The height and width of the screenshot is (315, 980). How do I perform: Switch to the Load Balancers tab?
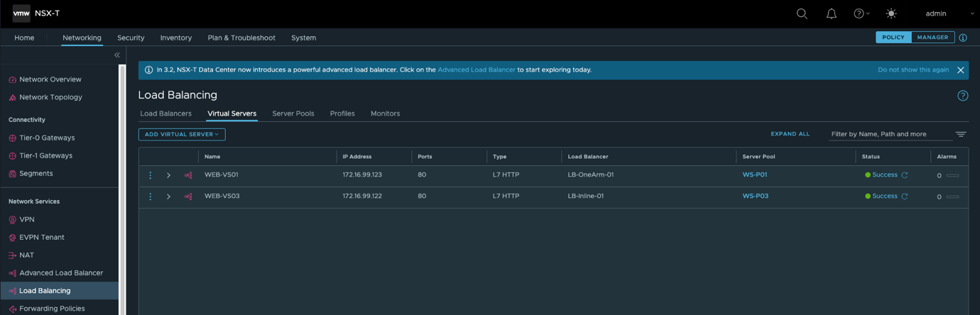pos(165,114)
